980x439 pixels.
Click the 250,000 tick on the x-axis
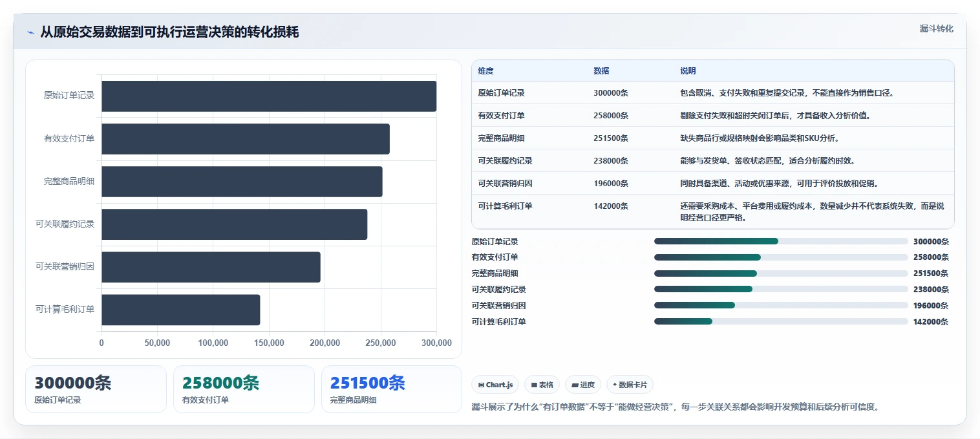pyautogui.click(x=381, y=343)
